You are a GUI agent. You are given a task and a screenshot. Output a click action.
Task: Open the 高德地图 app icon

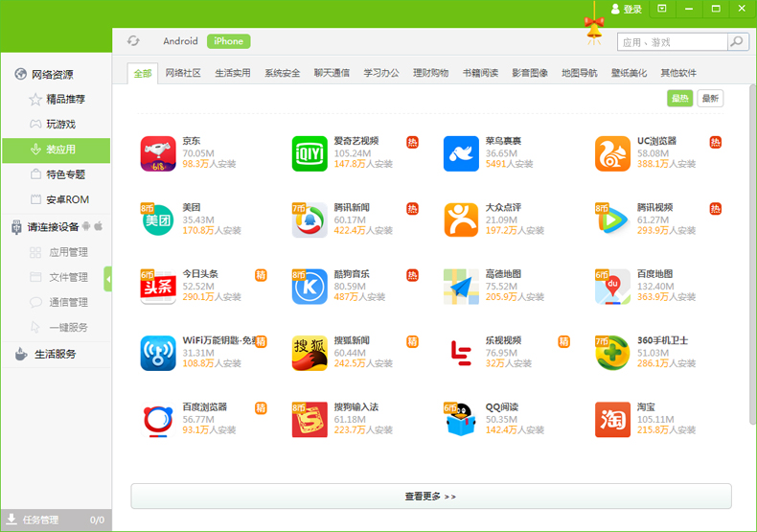[461, 287]
